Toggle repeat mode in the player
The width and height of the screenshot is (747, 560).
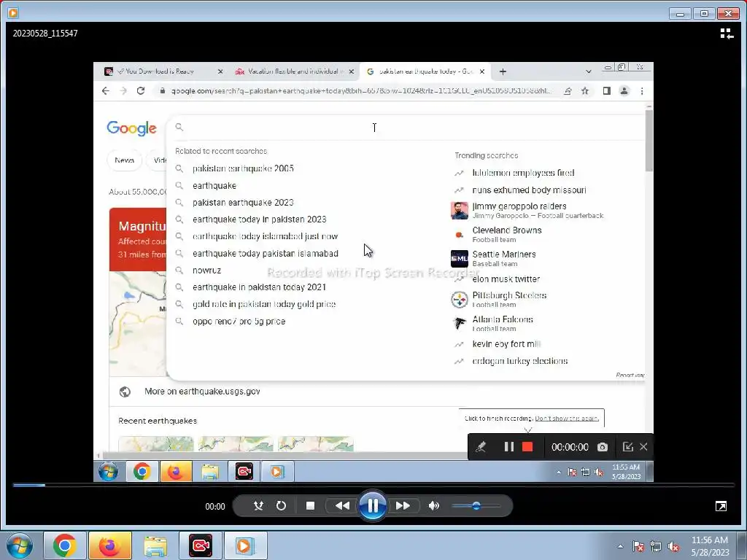click(x=281, y=506)
